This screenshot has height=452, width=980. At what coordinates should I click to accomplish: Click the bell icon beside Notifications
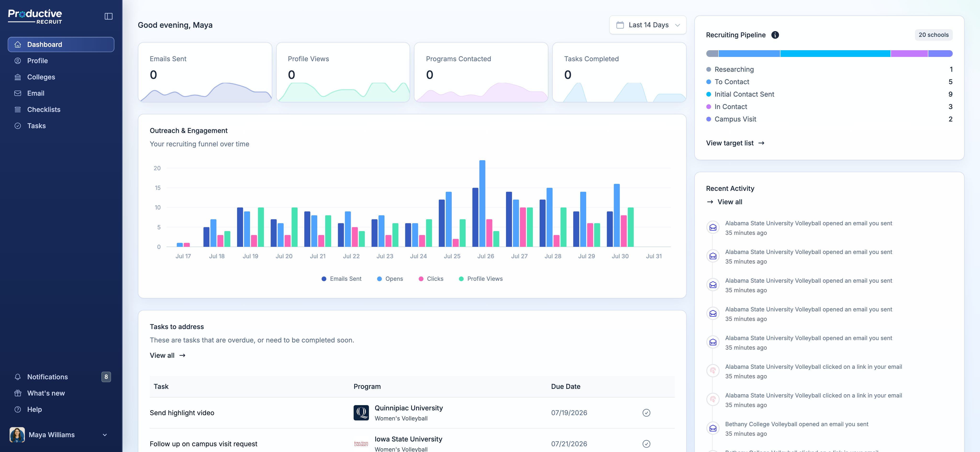click(17, 377)
